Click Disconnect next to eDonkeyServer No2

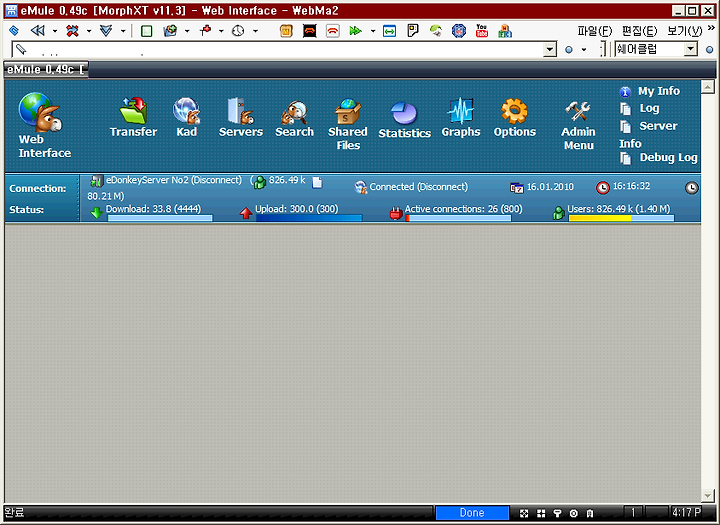216,180
